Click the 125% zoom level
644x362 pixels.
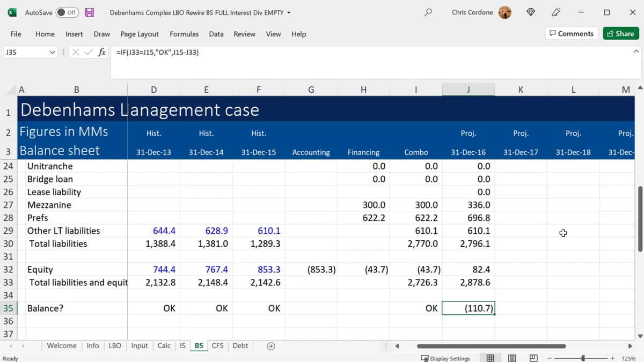tap(628, 358)
